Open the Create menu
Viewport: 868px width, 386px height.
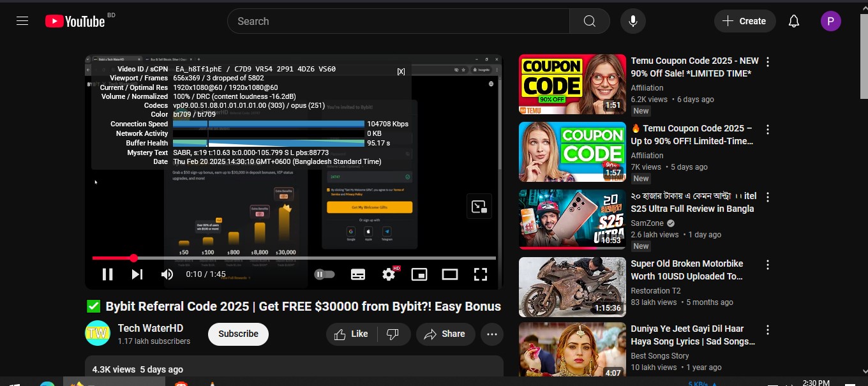click(744, 21)
